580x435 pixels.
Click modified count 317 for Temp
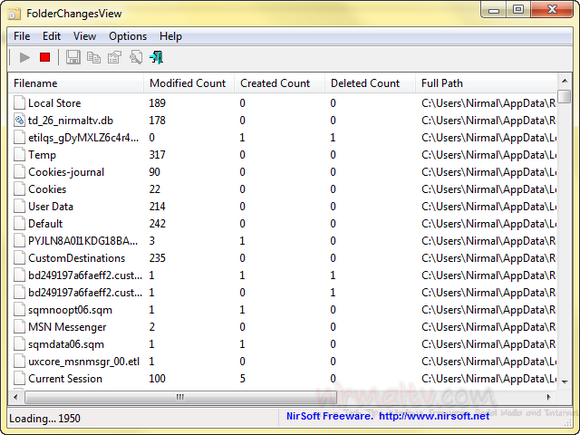point(157,155)
